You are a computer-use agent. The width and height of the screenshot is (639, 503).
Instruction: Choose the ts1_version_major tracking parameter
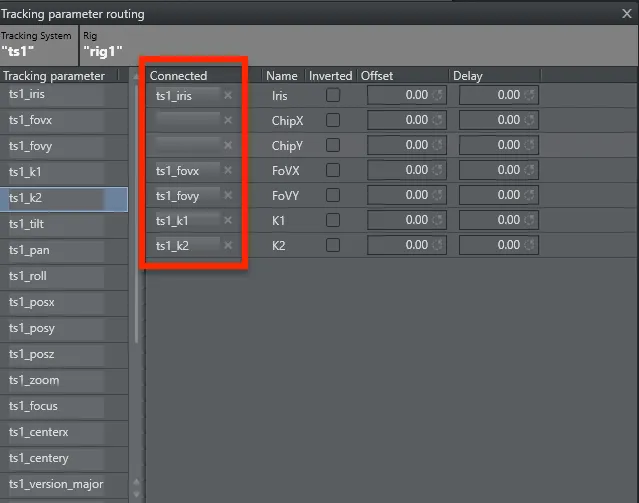[64, 485]
